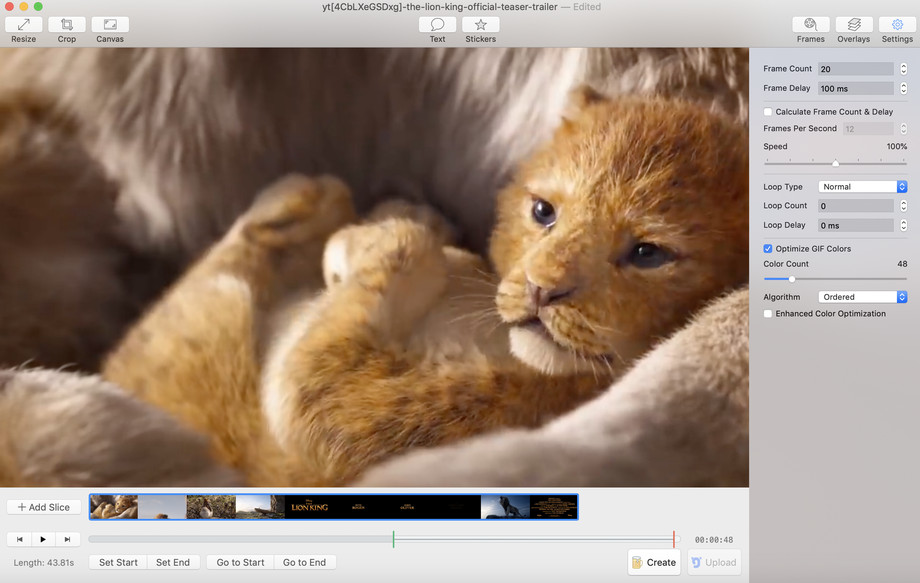Skip to beginning with rewind button
920x583 pixels.
tap(19, 539)
